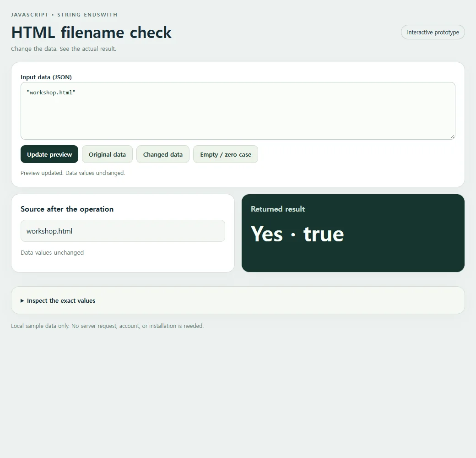
Task: Click the workshop.html source value box
Action: 123,231
